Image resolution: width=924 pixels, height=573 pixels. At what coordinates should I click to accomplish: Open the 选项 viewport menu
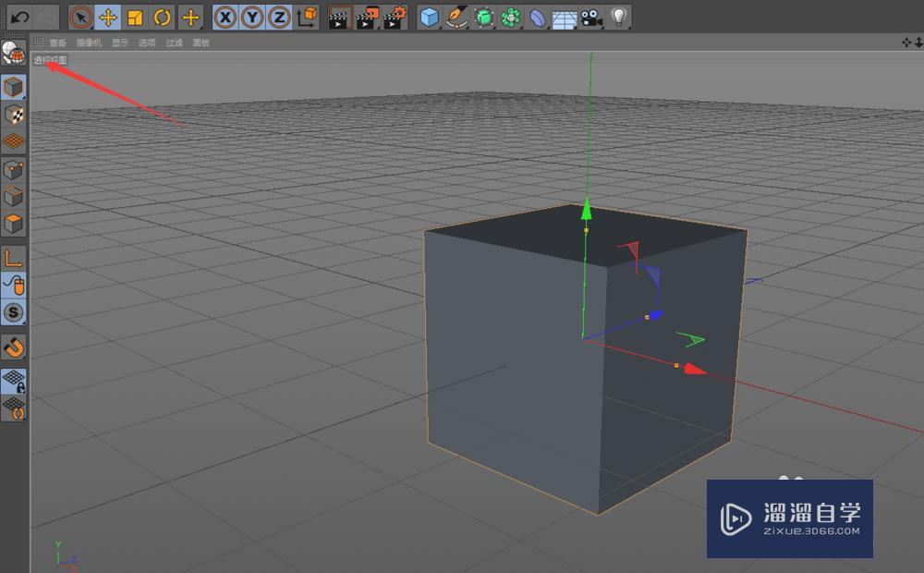coord(147,43)
